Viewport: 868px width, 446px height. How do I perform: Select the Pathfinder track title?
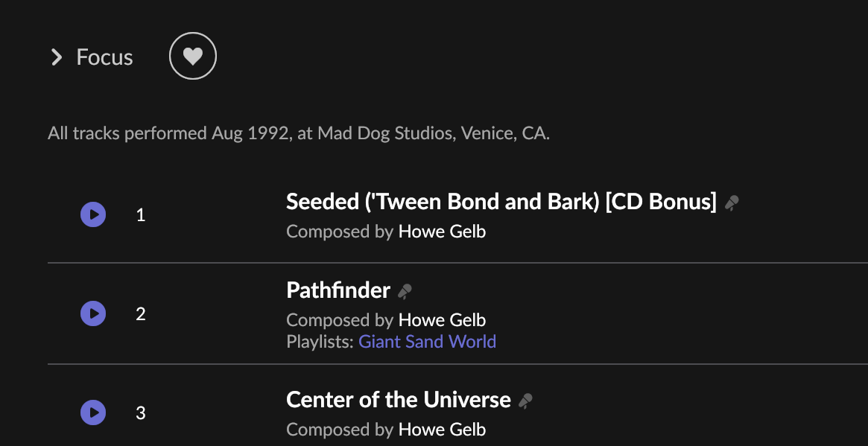pos(338,290)
